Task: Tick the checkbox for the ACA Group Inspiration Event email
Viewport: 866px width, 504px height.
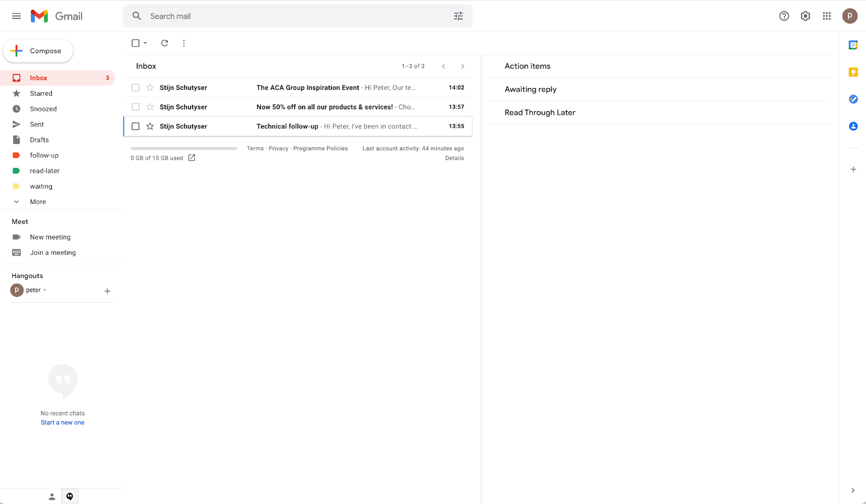Action: (136, 88)
